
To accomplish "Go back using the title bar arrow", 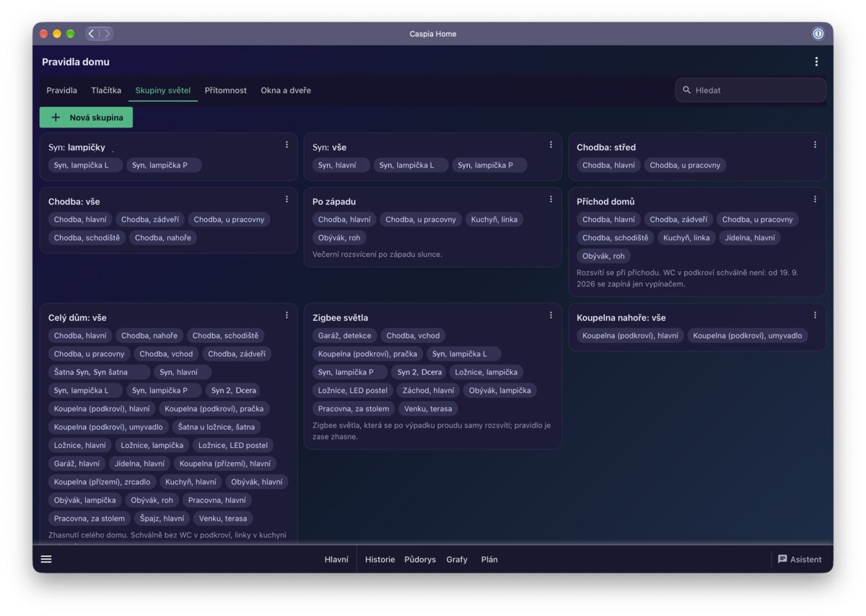I will point(92,33).
